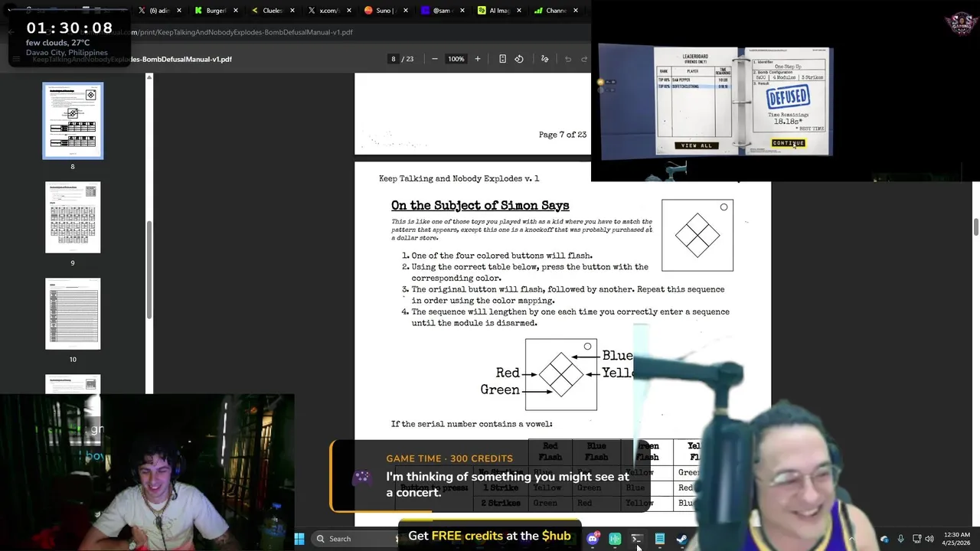The width and height of the screenshot is (980, 551).
Task: Click VIEW ALL on the game leaderboard
Action: [x=696, y=145]
